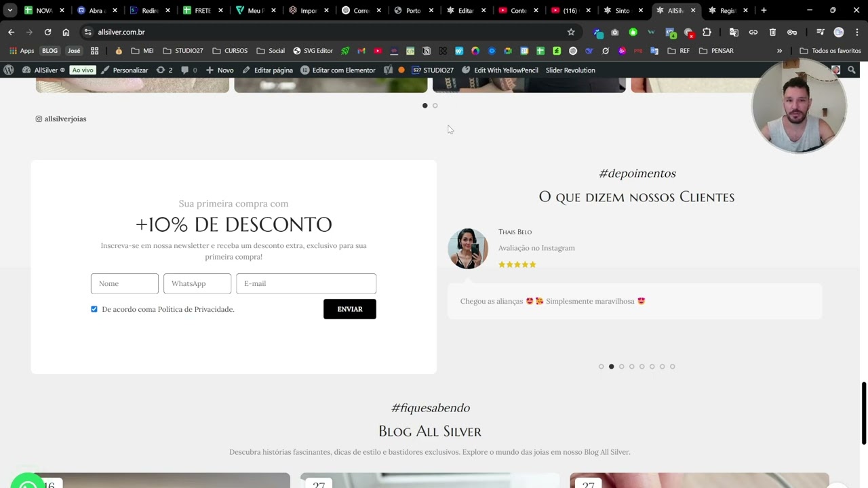Open the CURSOS bookmarks folder

point(230,51)
